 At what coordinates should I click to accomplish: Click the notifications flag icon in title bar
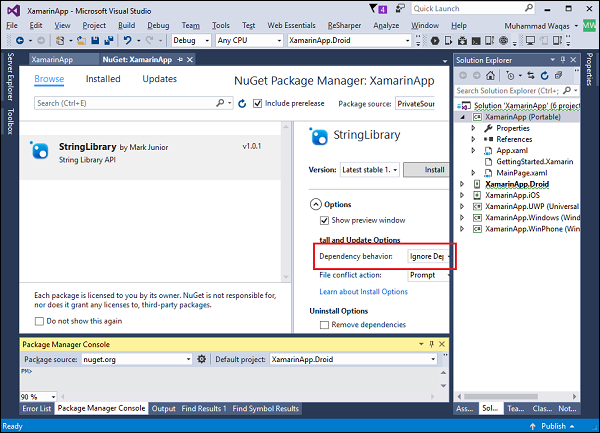click(373, 8)
